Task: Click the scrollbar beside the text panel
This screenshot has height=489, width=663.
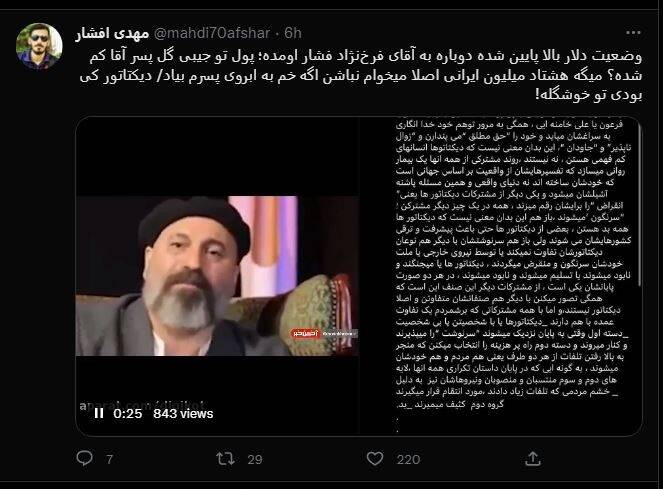Action: point(640,205)
